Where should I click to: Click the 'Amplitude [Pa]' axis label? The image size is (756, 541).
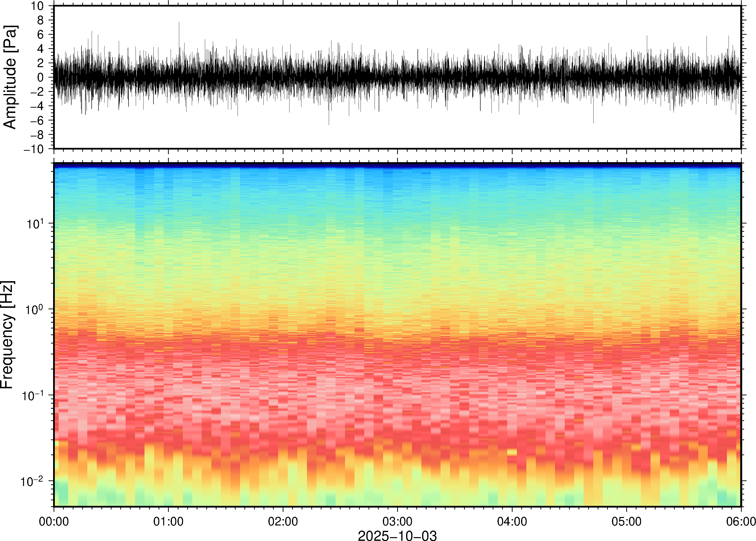point(10,77)
